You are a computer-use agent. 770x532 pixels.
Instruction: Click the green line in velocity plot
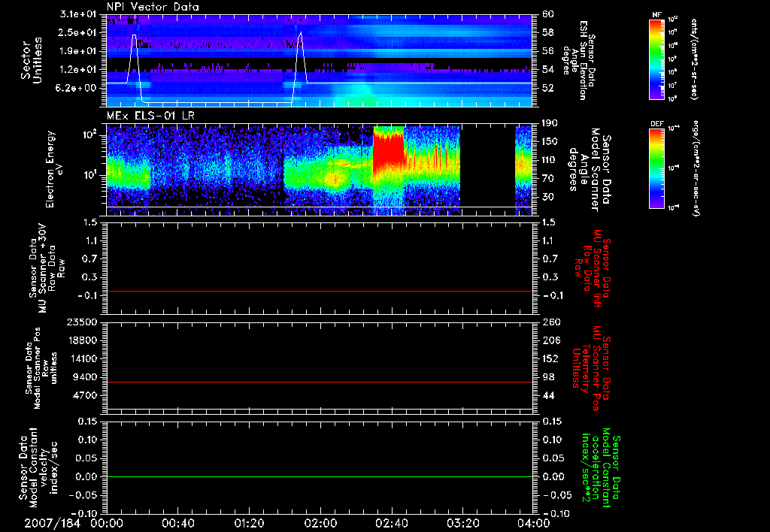pos(320,476)
